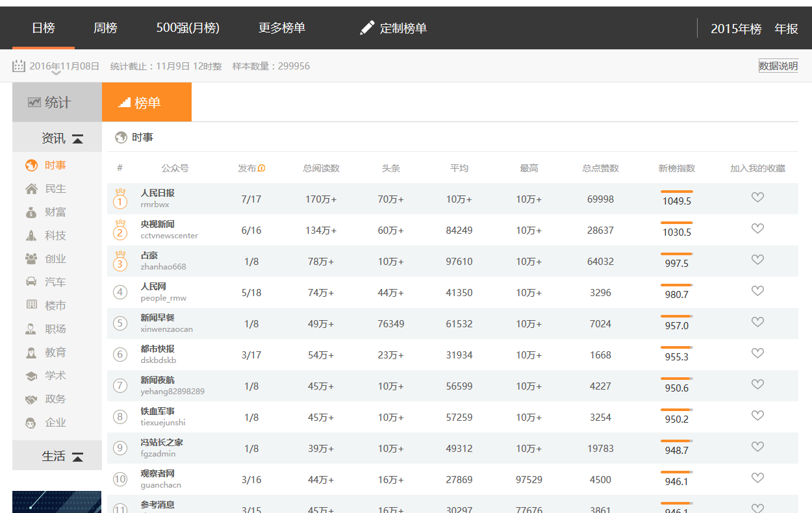The height and width of the screenshot is (513, 812).
Task: Switch to the 周榜 tab
Action: (x=105, y=28)
